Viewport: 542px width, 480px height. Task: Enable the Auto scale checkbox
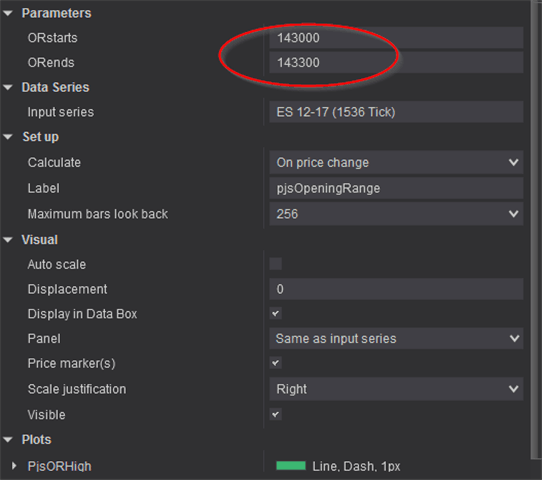275,264
